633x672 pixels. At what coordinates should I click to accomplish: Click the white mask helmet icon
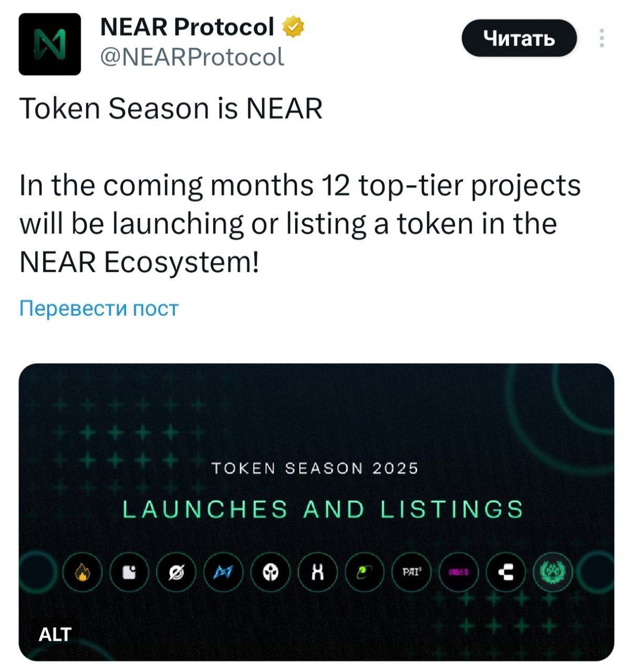click(x=271, y=572)
